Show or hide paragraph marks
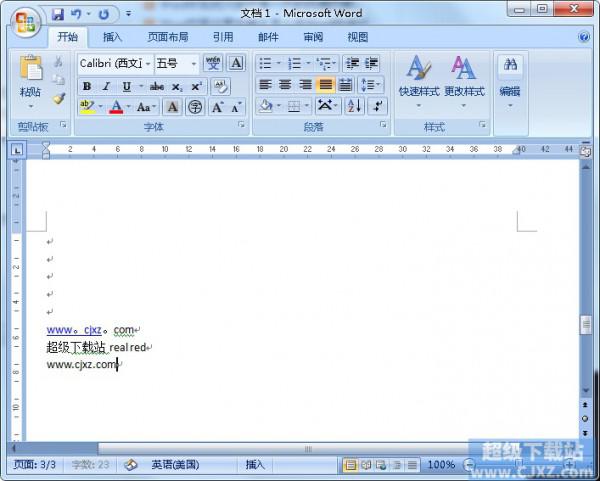The width and height of the screenshot is (600, 481). point(377,106)
